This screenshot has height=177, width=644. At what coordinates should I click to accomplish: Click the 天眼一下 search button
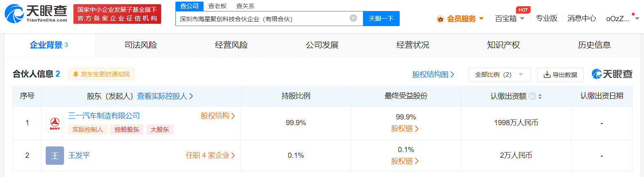381,18
